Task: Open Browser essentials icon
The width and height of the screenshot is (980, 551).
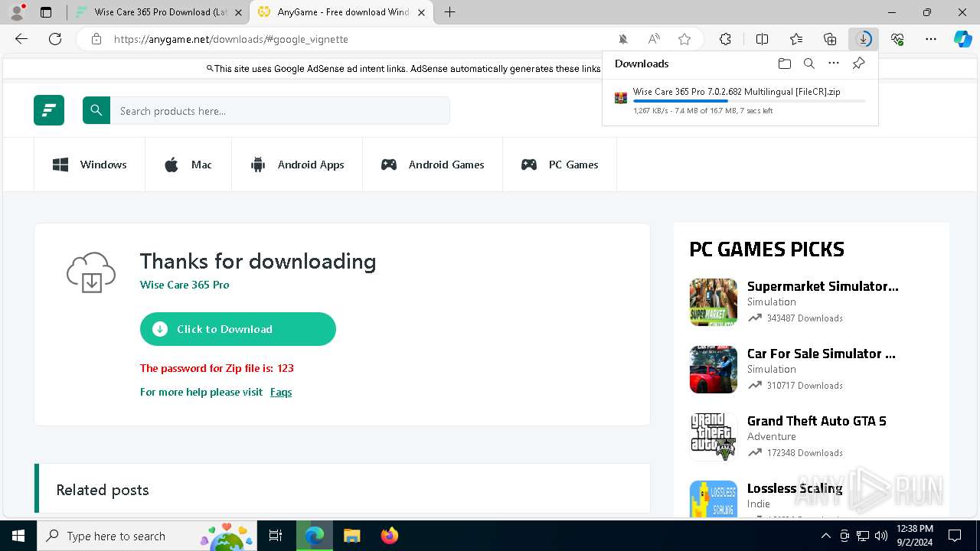Action: (897, 39)
